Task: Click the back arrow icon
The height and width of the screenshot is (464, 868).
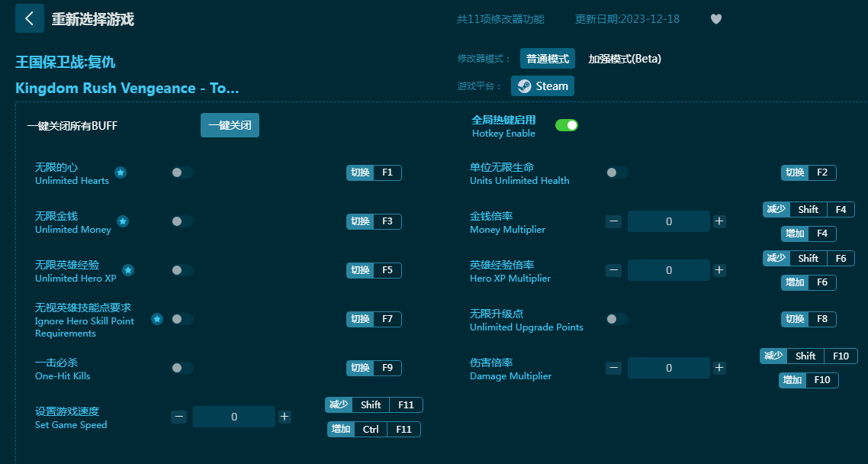Action: coord(29,18)
